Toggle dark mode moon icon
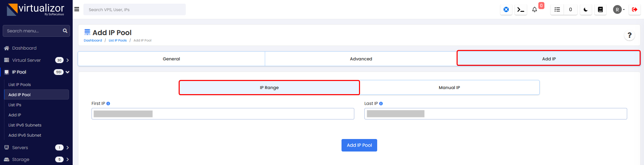Viewport: 644px width, 165px height. click(585, 9)
